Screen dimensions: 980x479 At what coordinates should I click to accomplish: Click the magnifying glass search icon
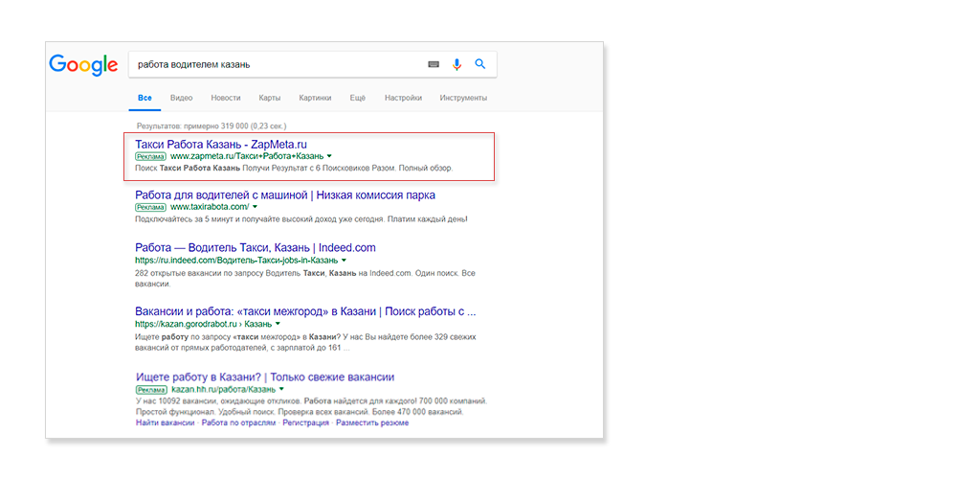(x=480, y=64)
